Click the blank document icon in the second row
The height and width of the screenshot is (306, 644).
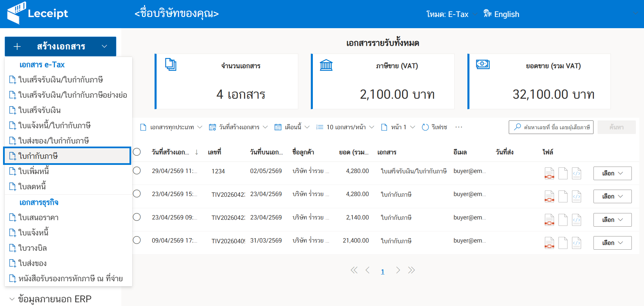coord(563,196)
